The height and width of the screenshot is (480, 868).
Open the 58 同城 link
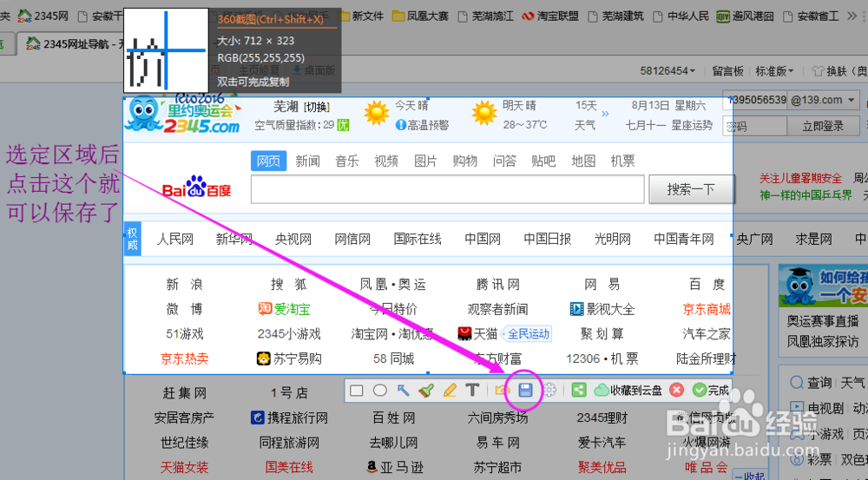(393, 358)
